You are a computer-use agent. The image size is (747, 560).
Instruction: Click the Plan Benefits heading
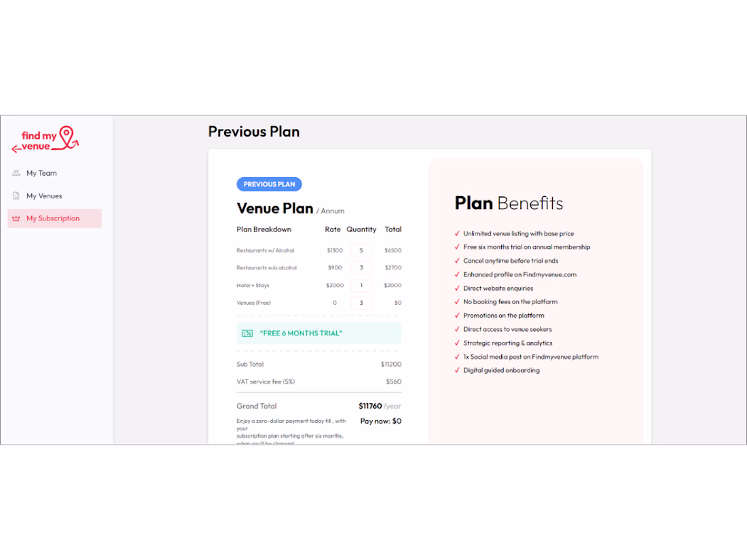(509, 203)
